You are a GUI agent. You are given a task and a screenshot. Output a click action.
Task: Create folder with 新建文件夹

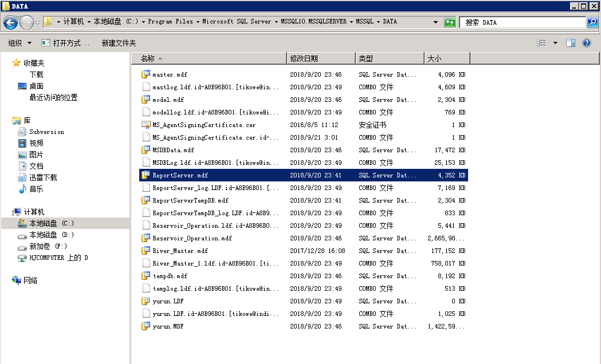[119, 43]
